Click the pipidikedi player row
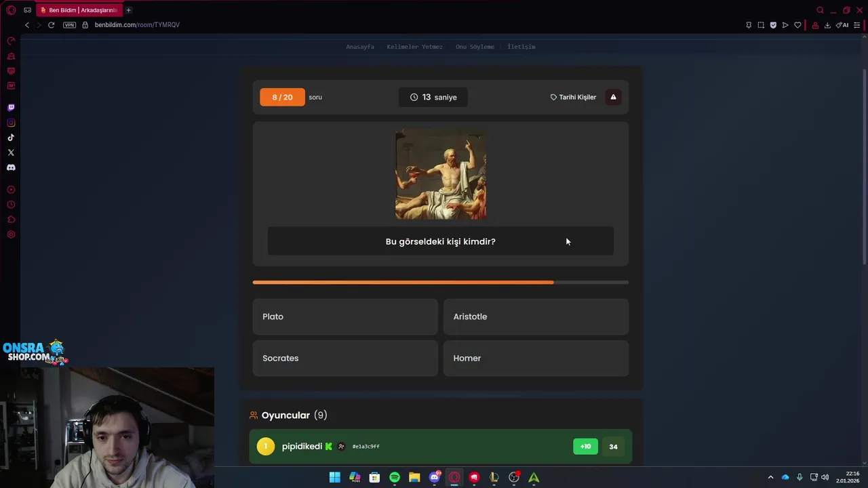The height and width of the screenshot is (488, 868). 441,447
